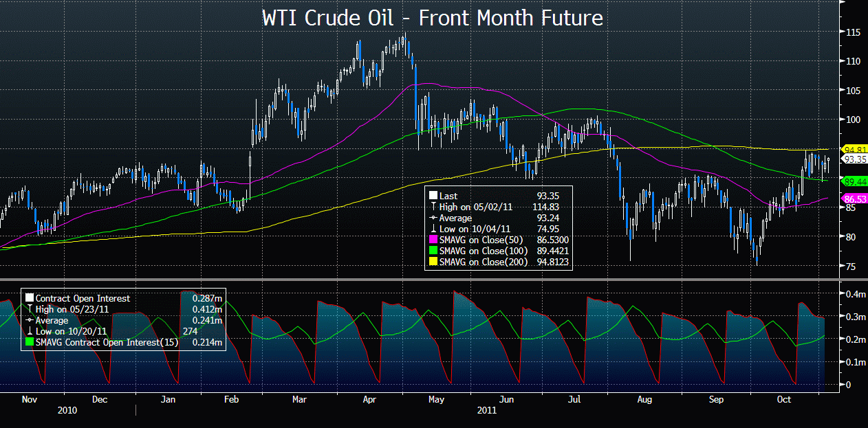Click the white Contract Open Interest marker
The height and width of the screenshot is (428, 868).
coord(30,298)
